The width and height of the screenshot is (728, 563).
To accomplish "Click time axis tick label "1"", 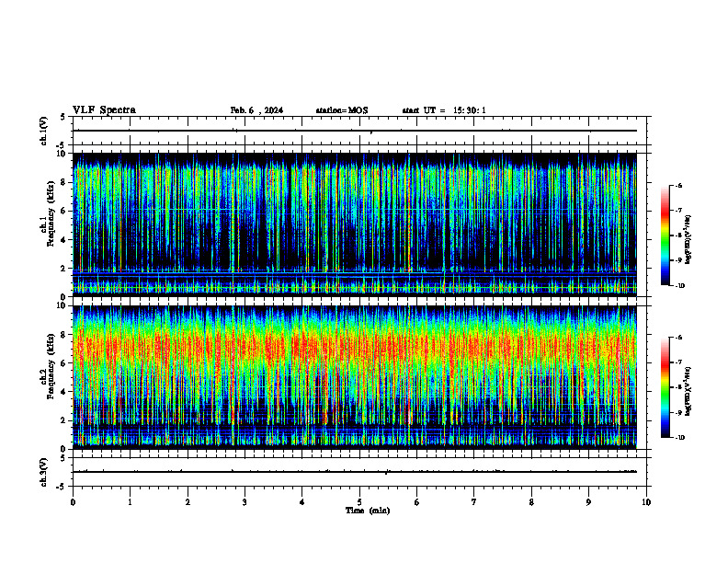I will pyautogui.click(x=130, y=502).
